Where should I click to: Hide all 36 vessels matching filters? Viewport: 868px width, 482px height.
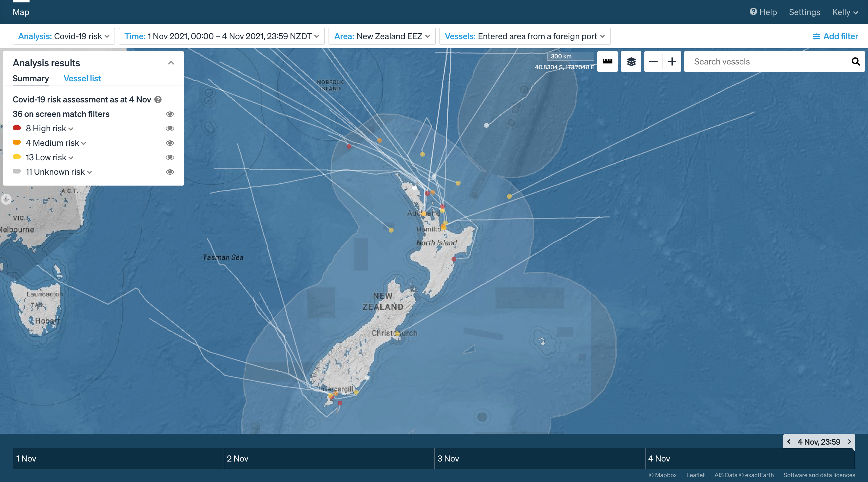(x=170, y=114)
